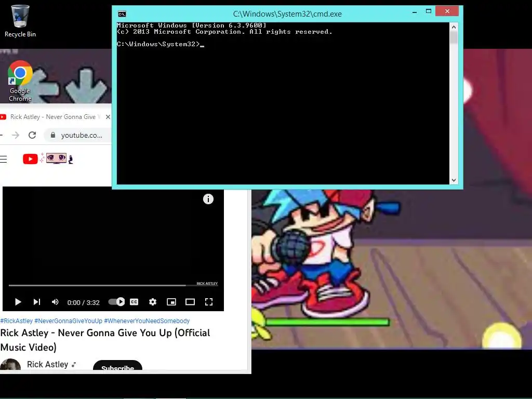Image resolution: width=532 pixels, height=399 pixels.
Task: Minimize the cmd.exe window
Action: point(414,11)
